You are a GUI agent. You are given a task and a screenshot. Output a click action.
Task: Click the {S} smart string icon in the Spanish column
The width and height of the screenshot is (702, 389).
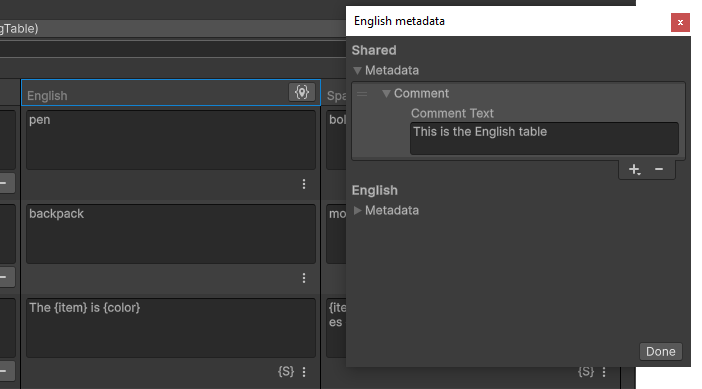[586, 371]
